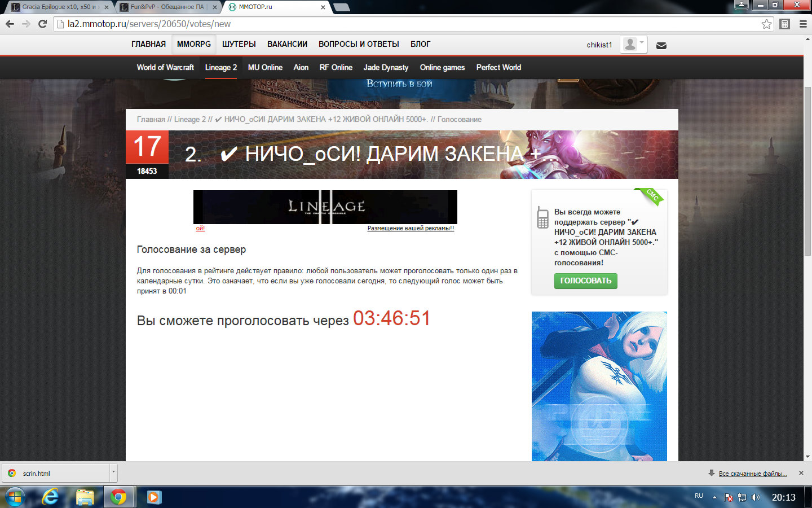Open the ВАКАНСИИ menu item
Viewport: 812px width, 508px height.
coord(287,44)
